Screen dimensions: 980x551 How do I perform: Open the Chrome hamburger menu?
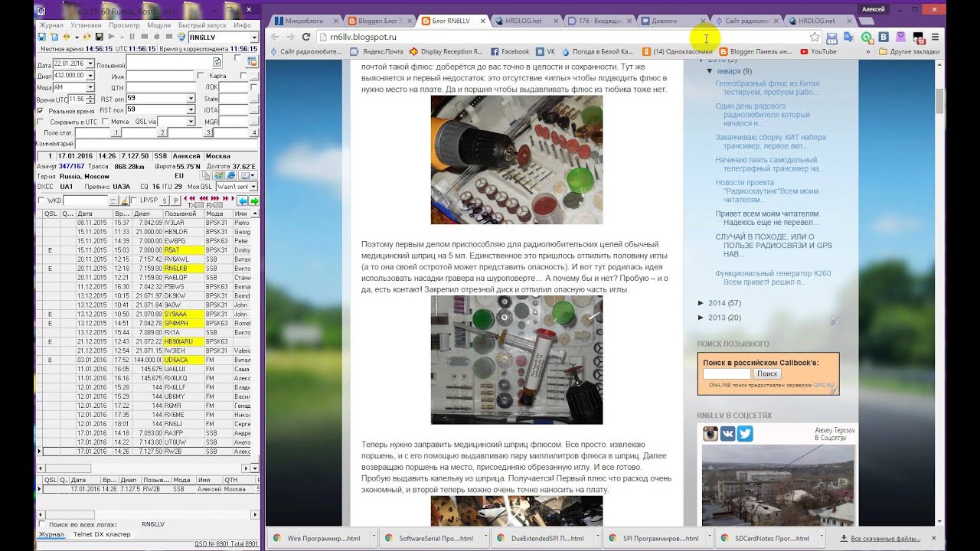coord(935,37)
